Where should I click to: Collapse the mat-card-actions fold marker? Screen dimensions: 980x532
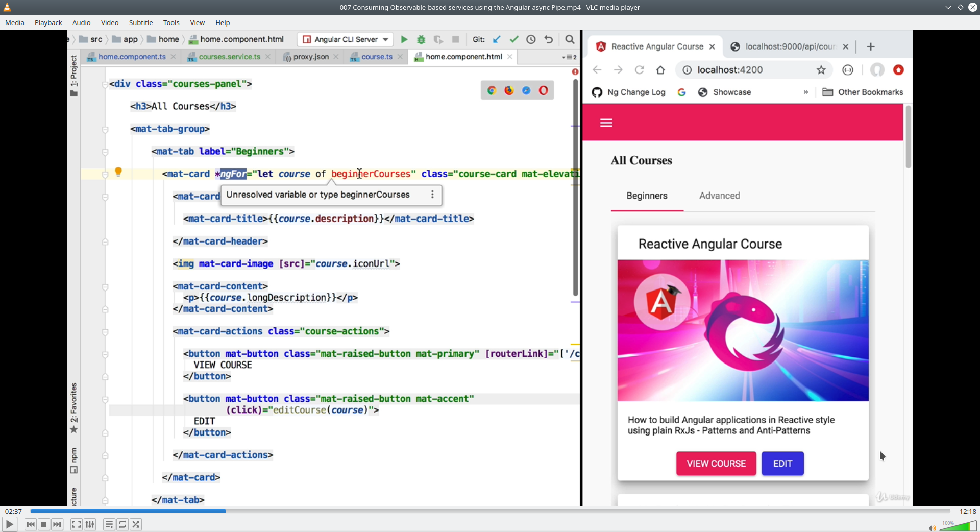coord(105,331)
